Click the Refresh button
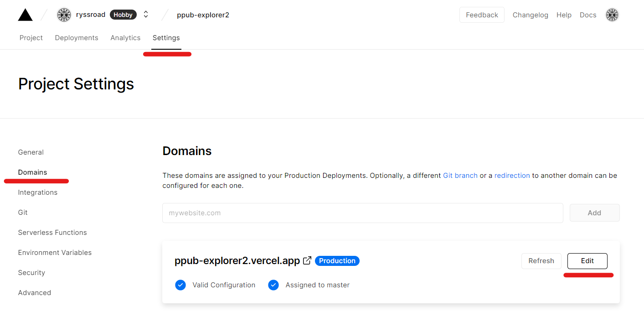The image size is (644, 327). (541, 261)
